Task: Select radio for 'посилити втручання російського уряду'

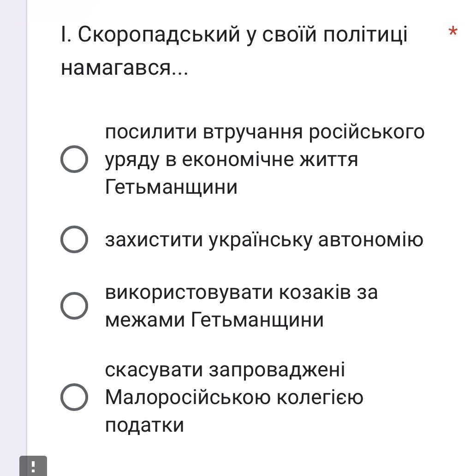Action: (x=74, y=159)
